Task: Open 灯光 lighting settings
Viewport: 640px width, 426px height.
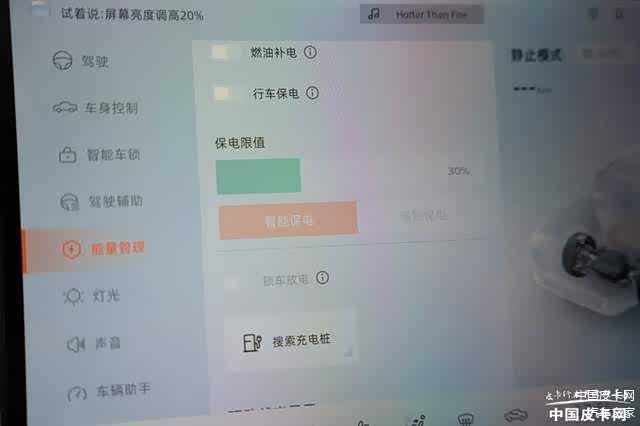Action: pyautogui.click(x=91, y=296)
